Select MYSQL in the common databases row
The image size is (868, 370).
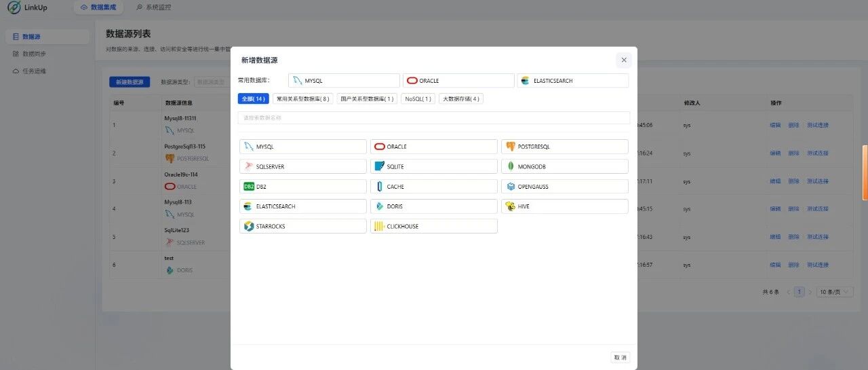point(344,81)
